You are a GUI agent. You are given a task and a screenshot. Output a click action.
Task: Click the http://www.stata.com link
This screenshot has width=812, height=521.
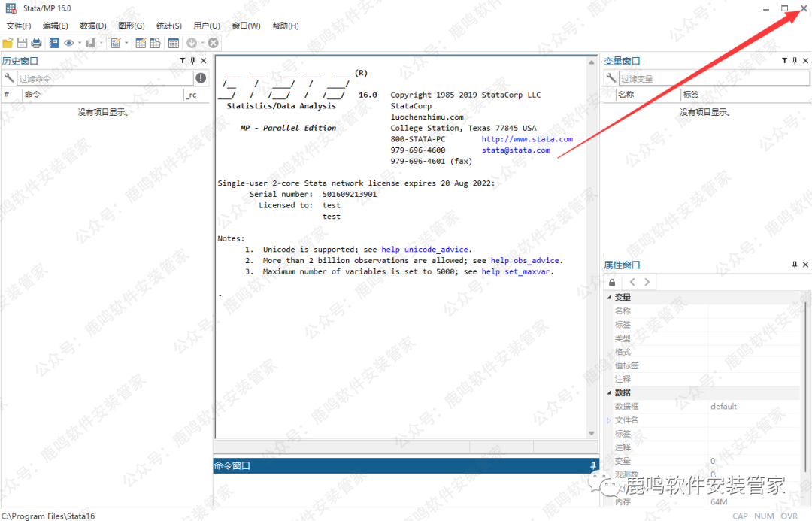click(526, 139)
